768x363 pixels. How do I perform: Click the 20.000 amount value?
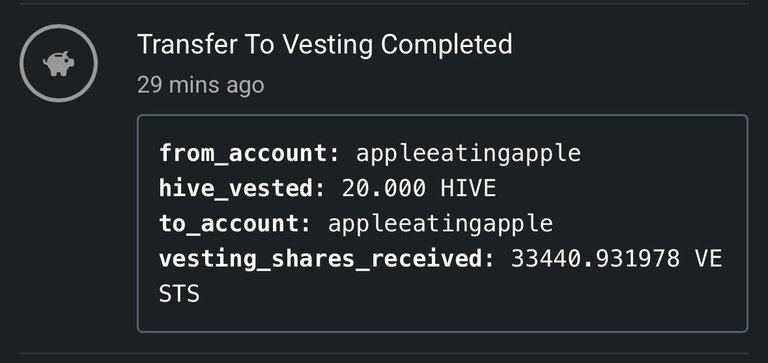click(x=384, y=189)
